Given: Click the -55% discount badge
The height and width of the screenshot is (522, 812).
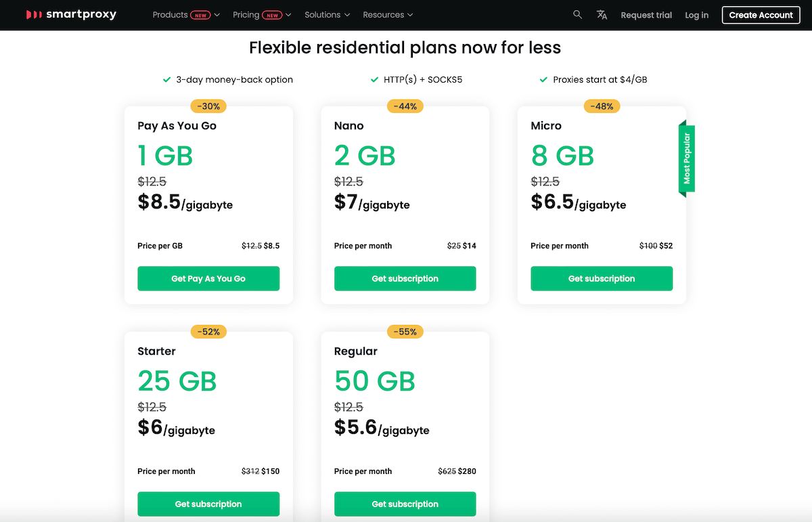Looking at the screenshot, I should tap(405, 332).
